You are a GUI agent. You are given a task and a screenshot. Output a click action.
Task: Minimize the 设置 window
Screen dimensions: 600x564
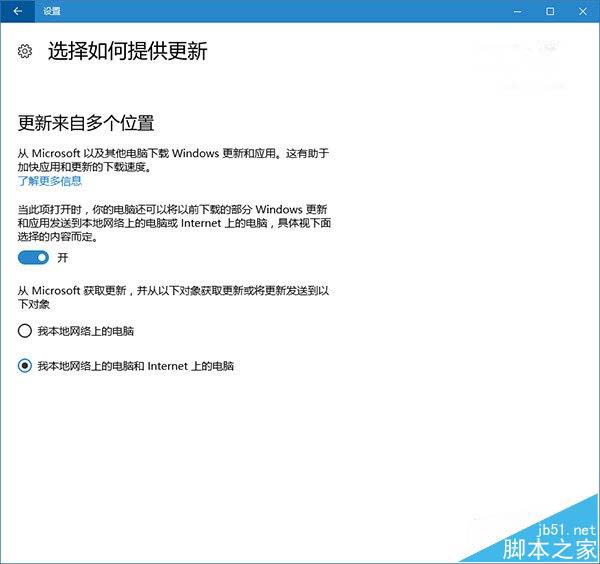click(518, 11)
